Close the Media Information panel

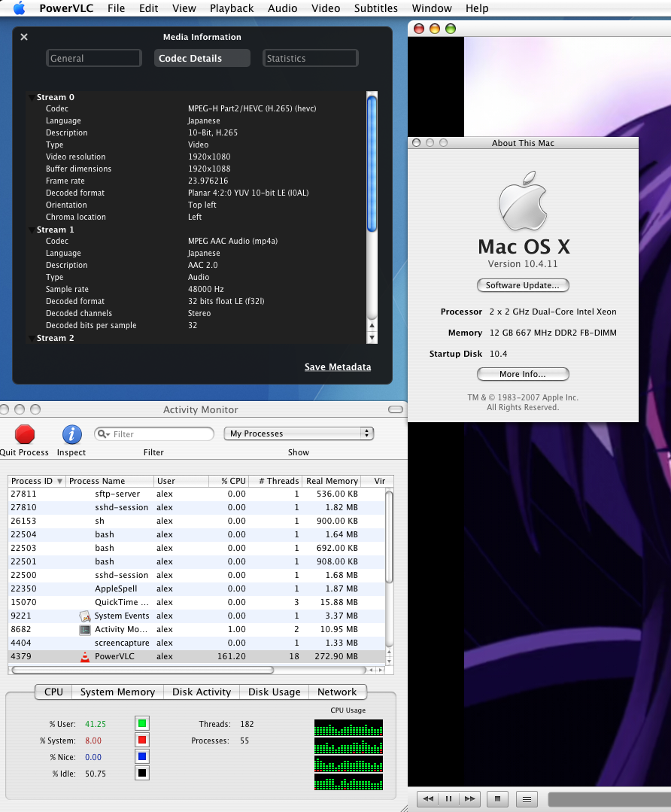pyautogui.click(x=24, y=37)
